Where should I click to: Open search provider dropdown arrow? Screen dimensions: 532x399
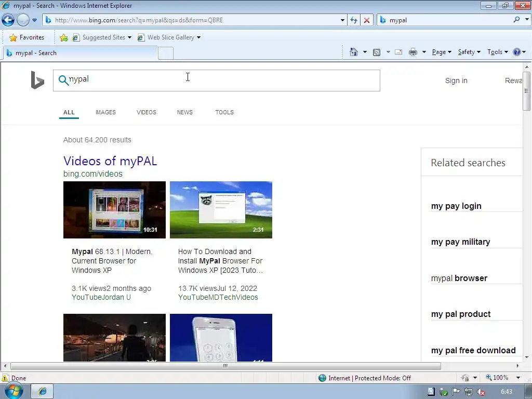[527, 20]
